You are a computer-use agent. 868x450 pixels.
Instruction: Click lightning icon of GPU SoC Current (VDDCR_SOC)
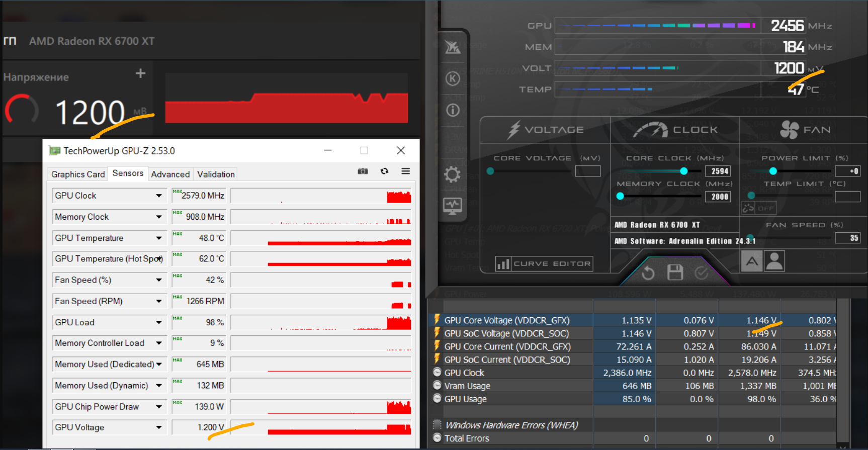pyautogui.click(x=437, y=359)
